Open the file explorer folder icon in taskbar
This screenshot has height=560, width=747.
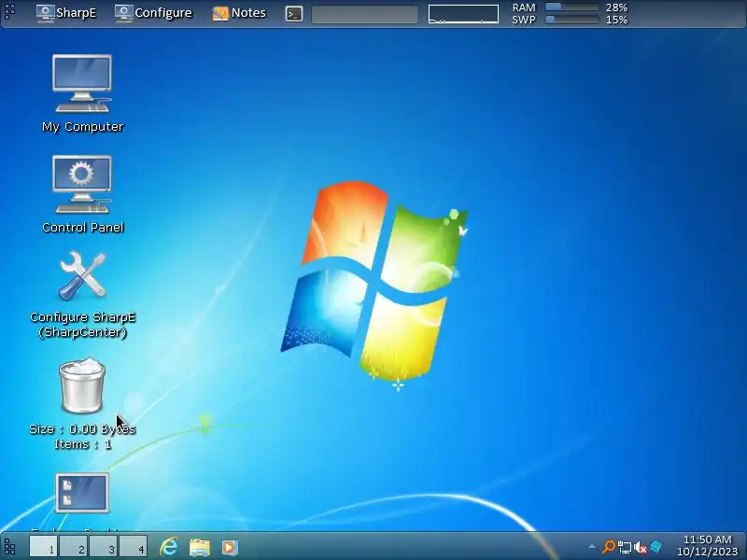(200, 547)
